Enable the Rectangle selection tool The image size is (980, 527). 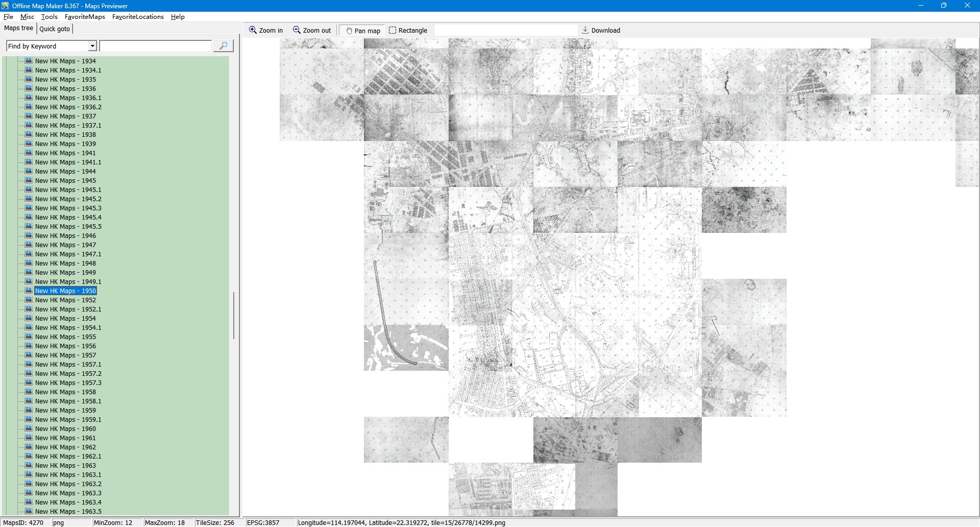393,30
